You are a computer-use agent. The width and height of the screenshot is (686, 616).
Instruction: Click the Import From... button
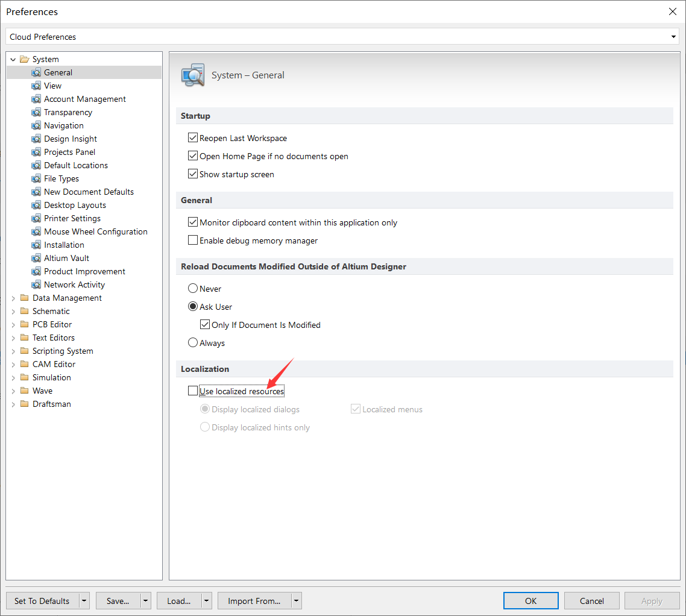point(254,601)
